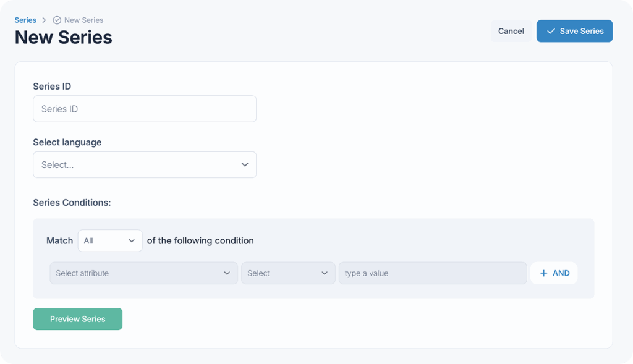Open the Match All dropdown
The width and height of the screenshot is (633, 364).
tap(109, 241)
